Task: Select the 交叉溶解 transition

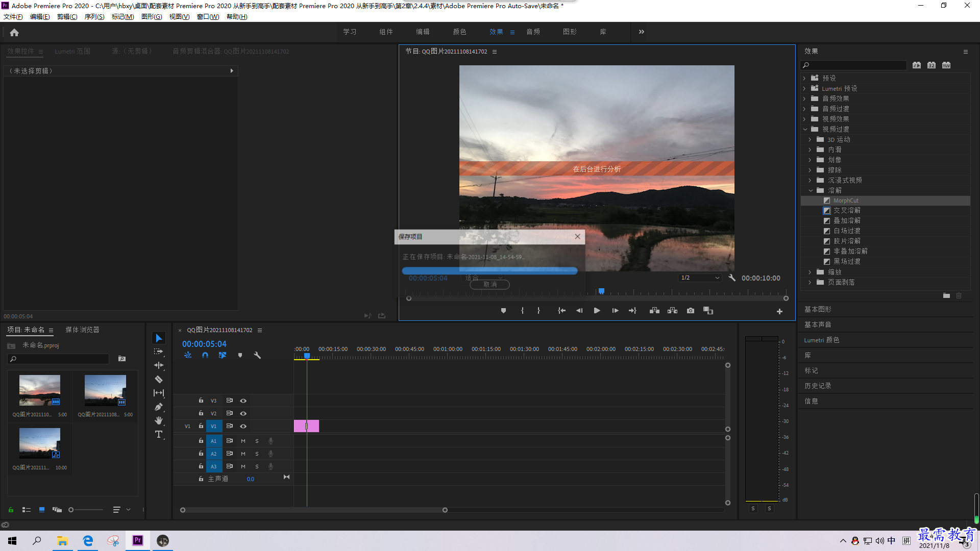Action: [847, 210]
